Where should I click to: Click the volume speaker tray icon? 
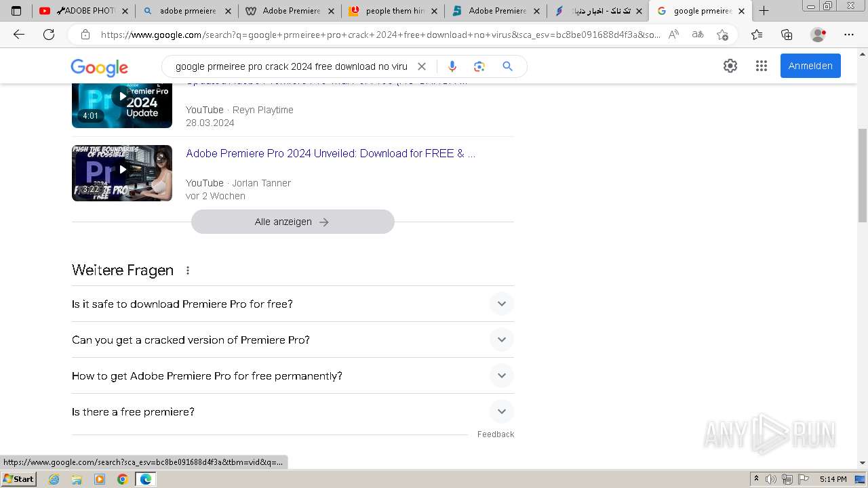771,479
